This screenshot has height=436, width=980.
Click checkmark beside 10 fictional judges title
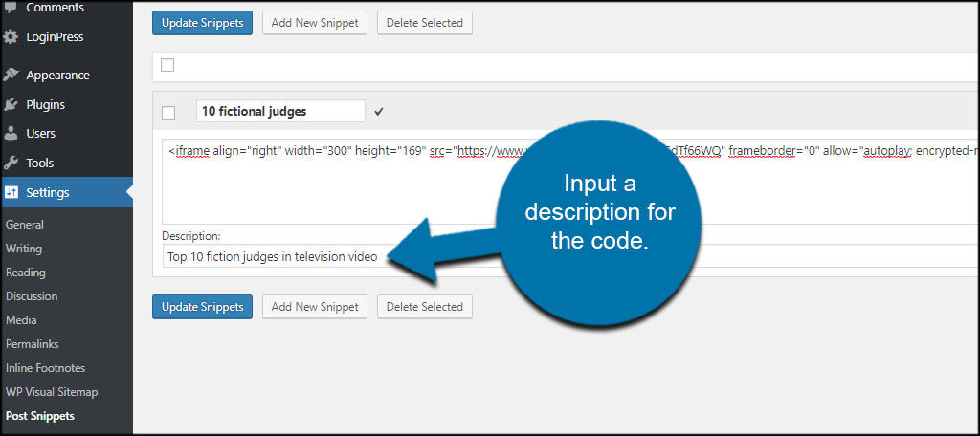click(x=379, y=112)
